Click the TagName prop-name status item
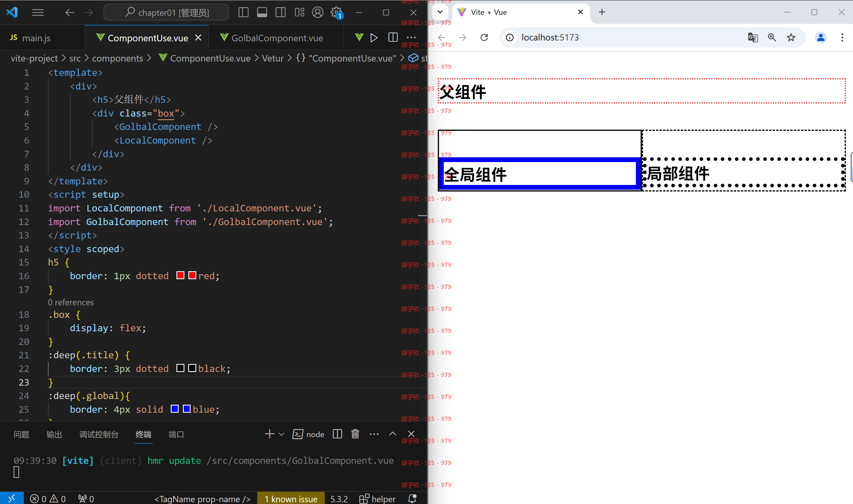The height and width of the screenshot is (504, 853). pos(203,499)
